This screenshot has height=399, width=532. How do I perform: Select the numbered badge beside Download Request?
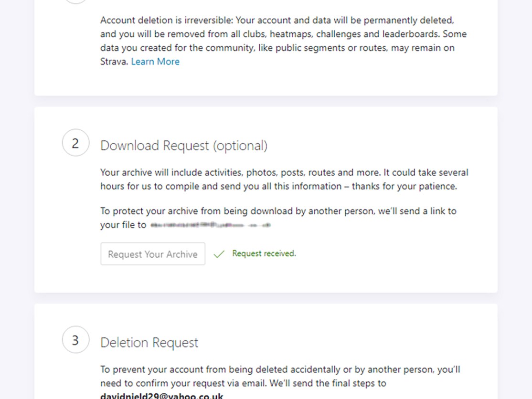coord(75,142)
